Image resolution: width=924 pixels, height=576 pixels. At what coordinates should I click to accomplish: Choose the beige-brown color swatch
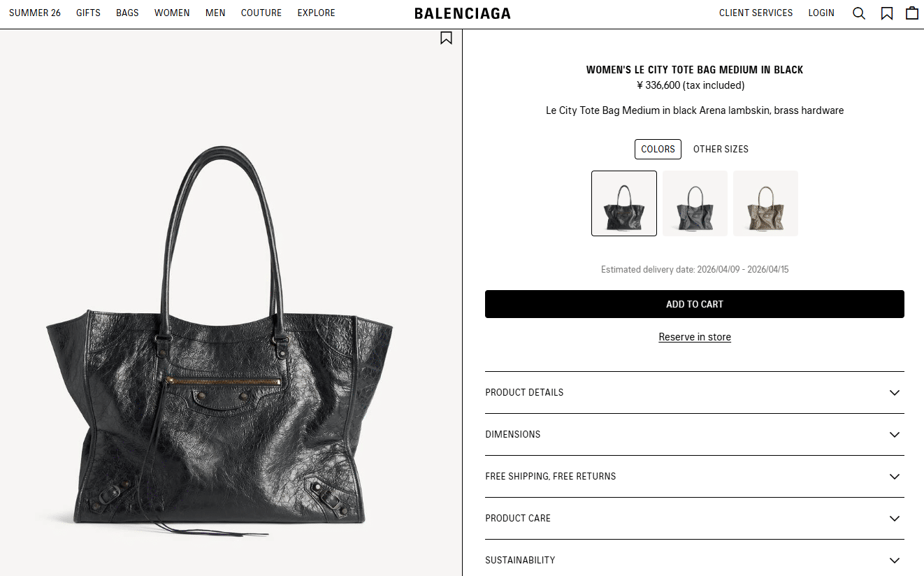(765, 203)
